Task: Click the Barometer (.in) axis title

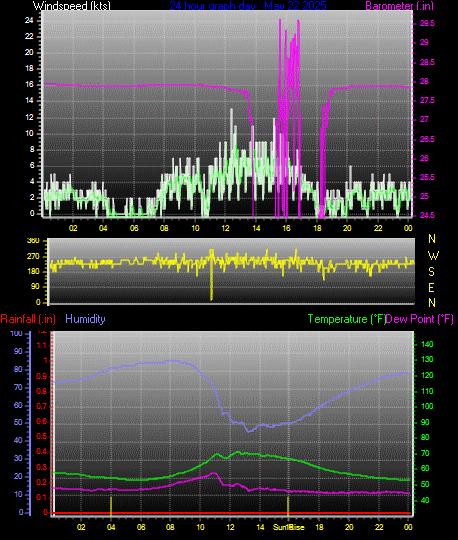Action: point(399,6)
